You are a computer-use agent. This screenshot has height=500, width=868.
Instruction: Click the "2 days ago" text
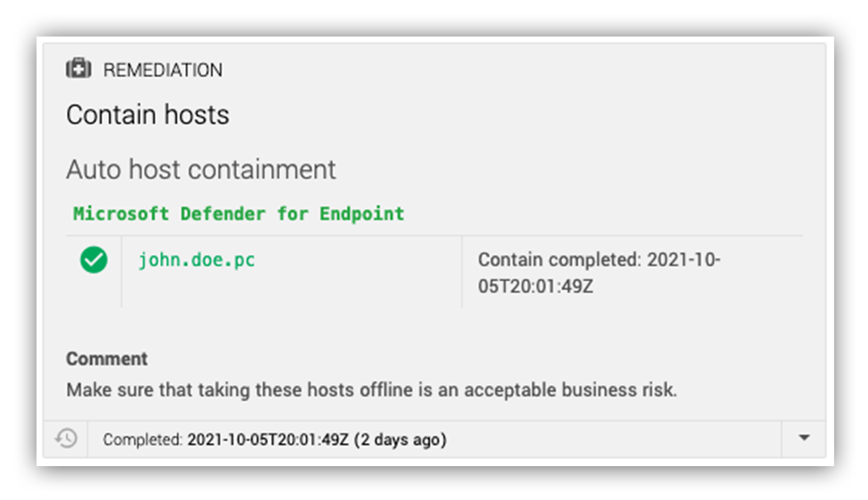(400, 440)
